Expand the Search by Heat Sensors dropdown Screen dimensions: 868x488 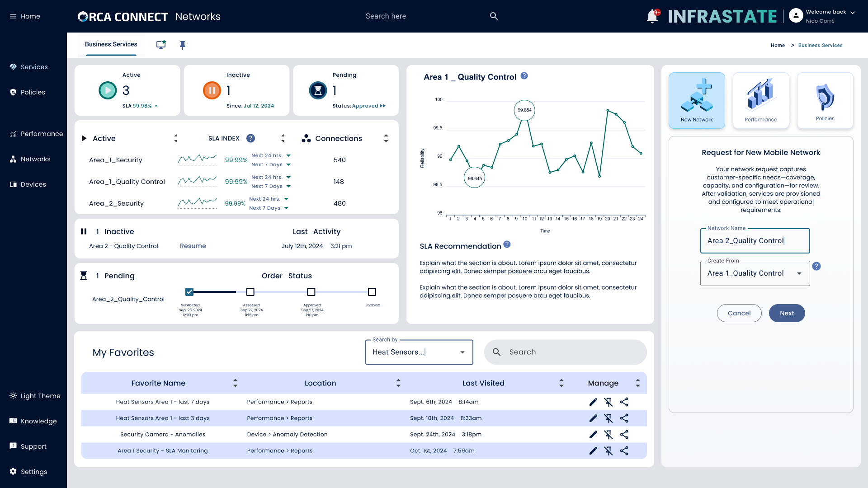coord(462,352)
